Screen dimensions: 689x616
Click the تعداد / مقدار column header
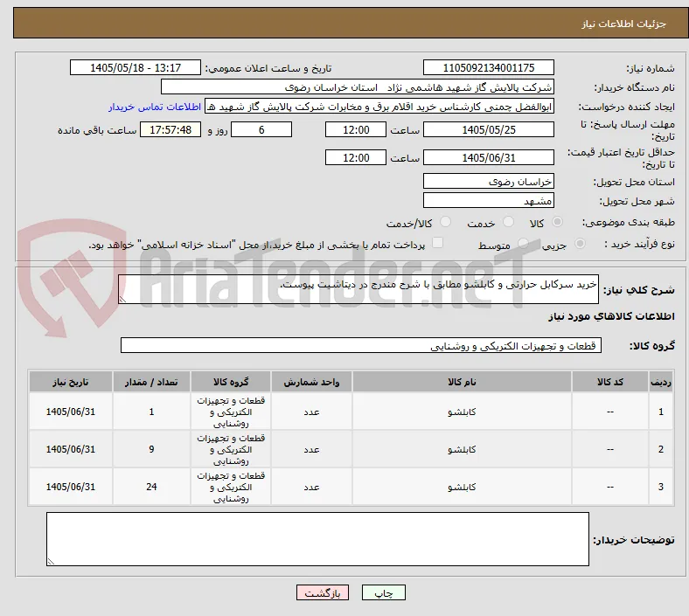pyautogui.click(x=151, y=382)
